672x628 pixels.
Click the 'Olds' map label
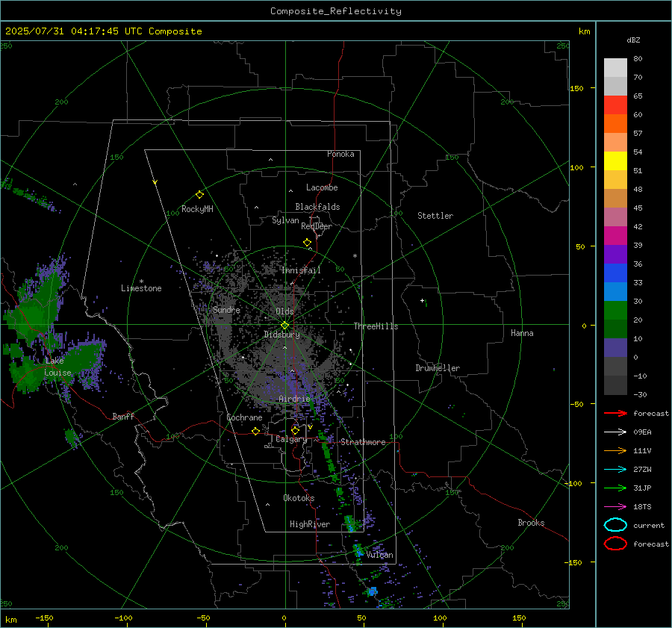284,311
